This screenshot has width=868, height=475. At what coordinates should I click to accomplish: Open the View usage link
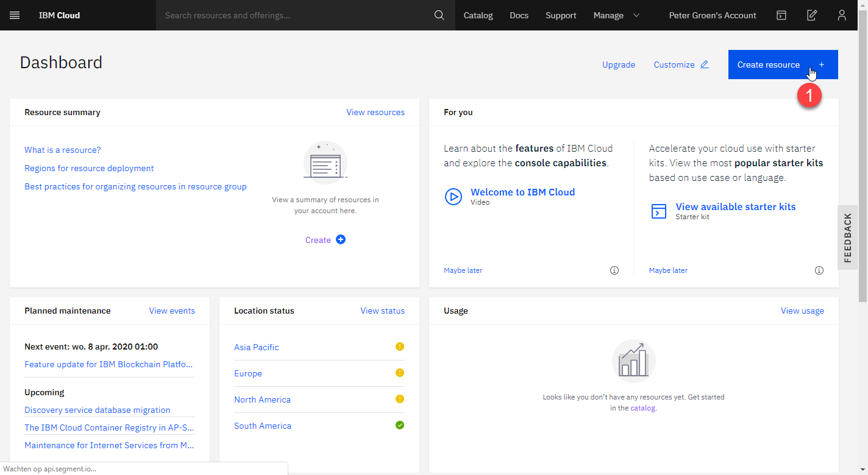(802, 311)
